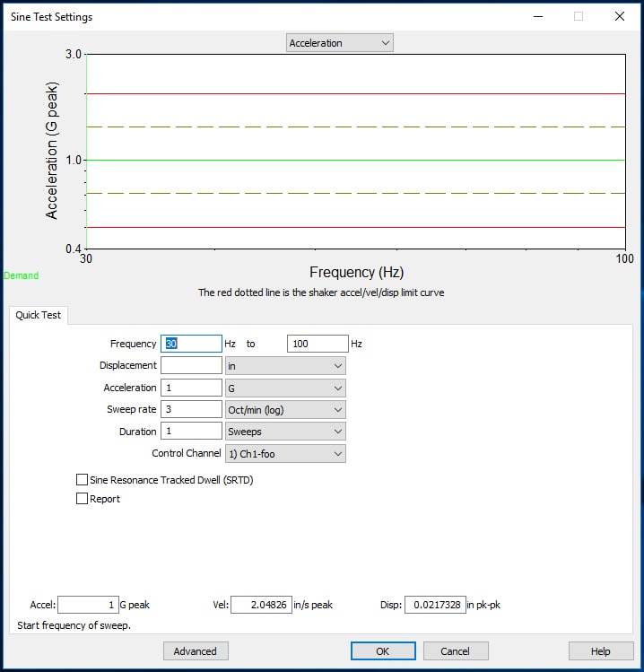Click the Sweep rate label

(132, 409)
